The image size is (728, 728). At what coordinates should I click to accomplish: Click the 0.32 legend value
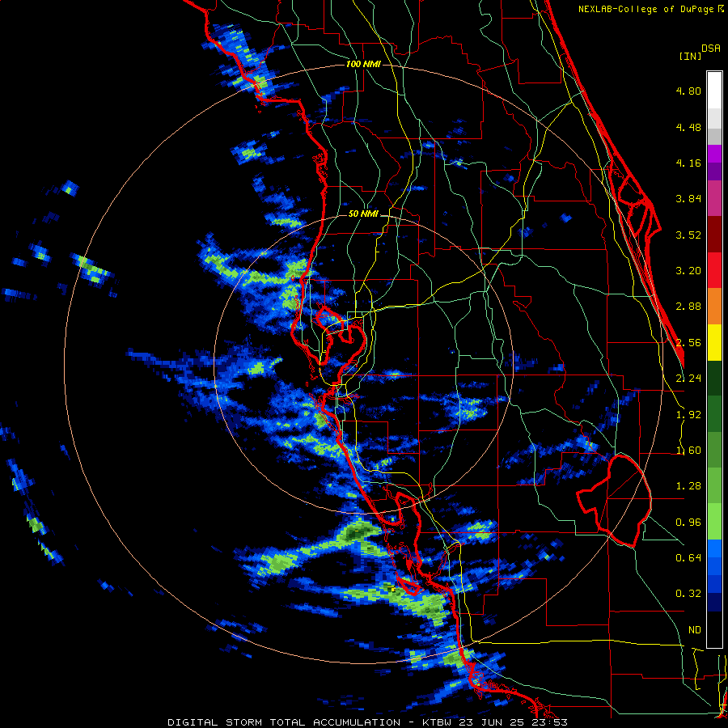[688, 594]
